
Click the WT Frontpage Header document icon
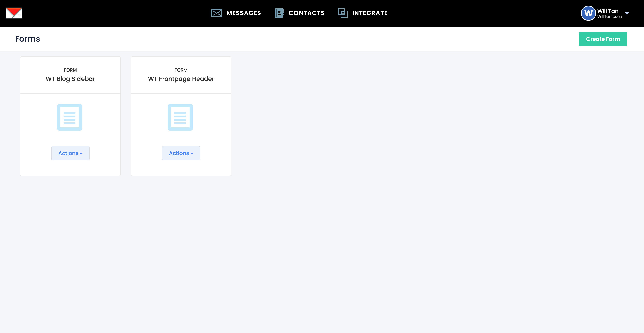[180, 117]
